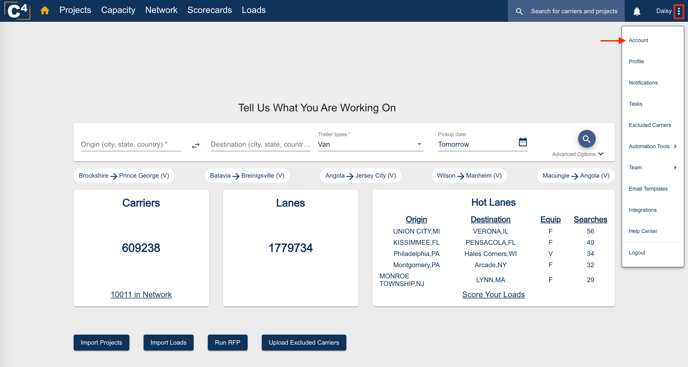This screenshot has height=367, width=688.
Task: Focus the Origin input field
Action: pos(130,144)
